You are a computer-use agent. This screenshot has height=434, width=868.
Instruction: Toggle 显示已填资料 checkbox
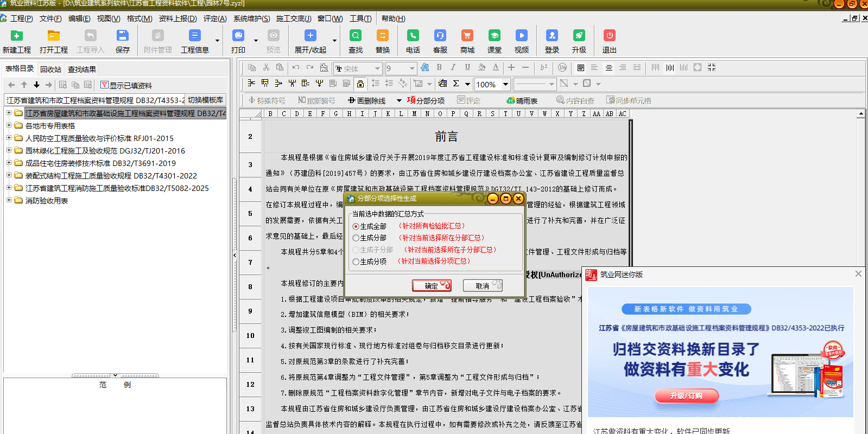click(105, 85)
